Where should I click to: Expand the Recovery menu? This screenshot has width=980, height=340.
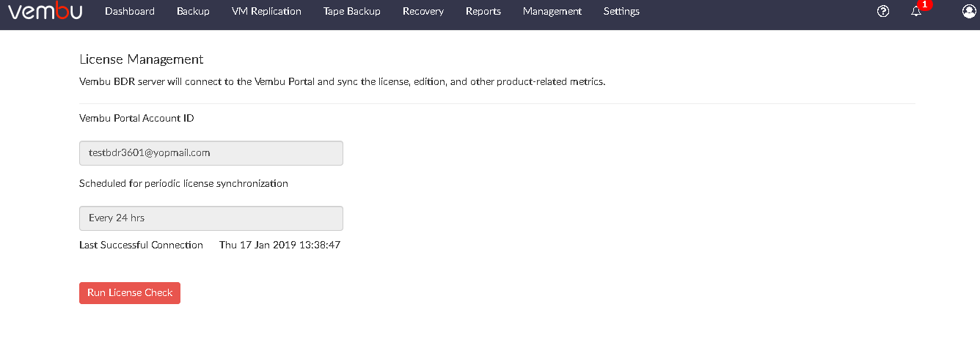(423, 12)
